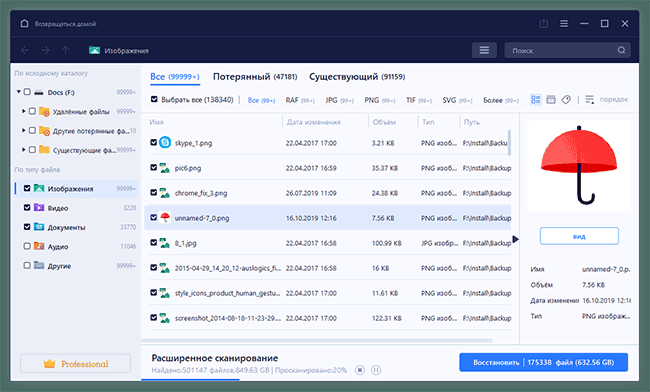The width and height of the screenshot is (650, 392).
Task: Switch to details list view icon
Action: pos(536,99)
